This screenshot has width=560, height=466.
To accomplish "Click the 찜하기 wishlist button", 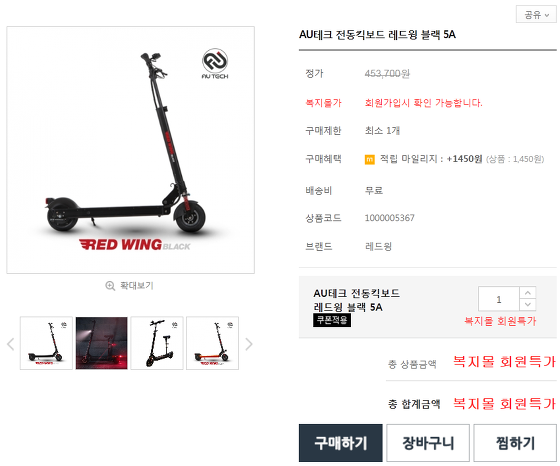I will click(x=515, y=443).
